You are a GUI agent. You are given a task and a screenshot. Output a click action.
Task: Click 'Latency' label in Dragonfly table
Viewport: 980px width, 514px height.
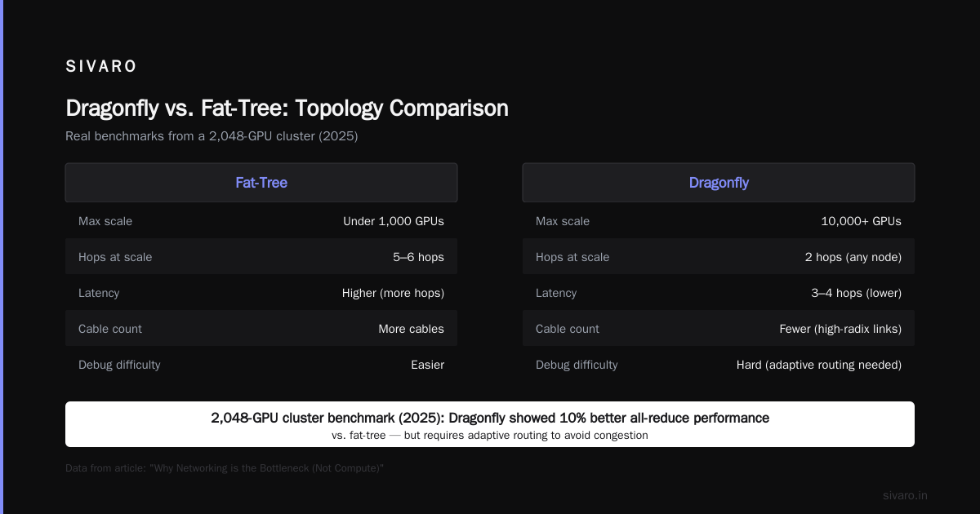556,293
